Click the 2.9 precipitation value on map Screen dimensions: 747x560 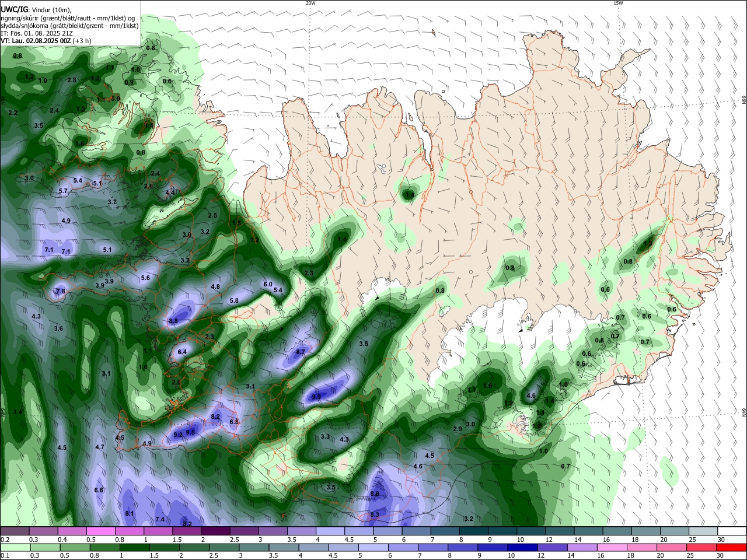pyautogui.click(x=458, y=429)
